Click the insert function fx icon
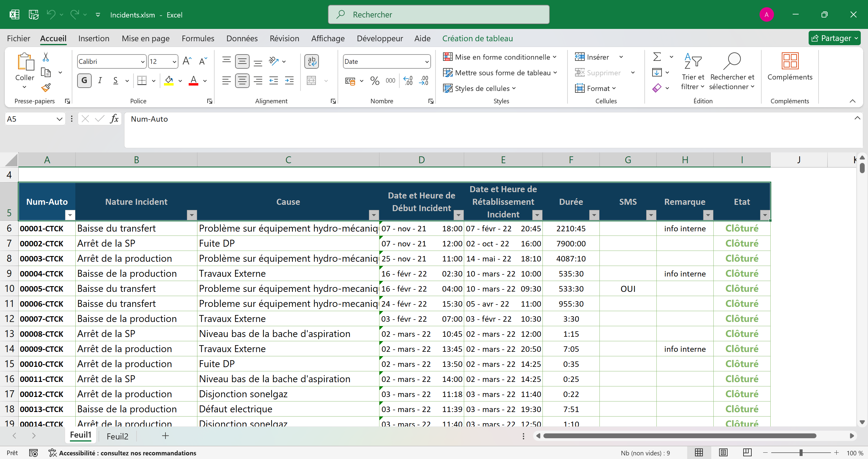This screenshot has width=868, height=459. 114,119
